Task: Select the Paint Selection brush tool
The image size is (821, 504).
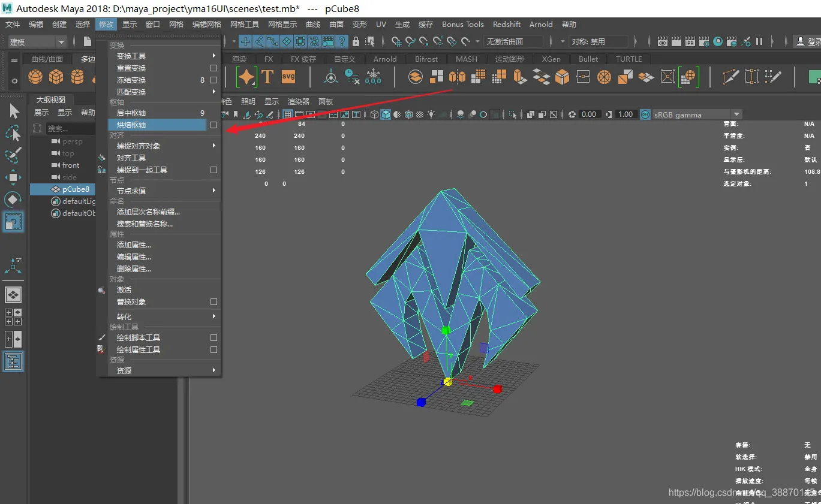Action: click(13, 154)
